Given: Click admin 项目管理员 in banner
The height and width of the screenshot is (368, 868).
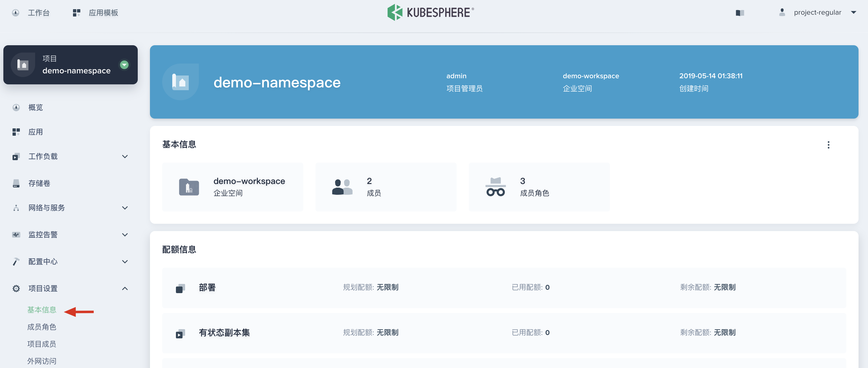Looking at the screenshot, I should (x=464, y=82).
